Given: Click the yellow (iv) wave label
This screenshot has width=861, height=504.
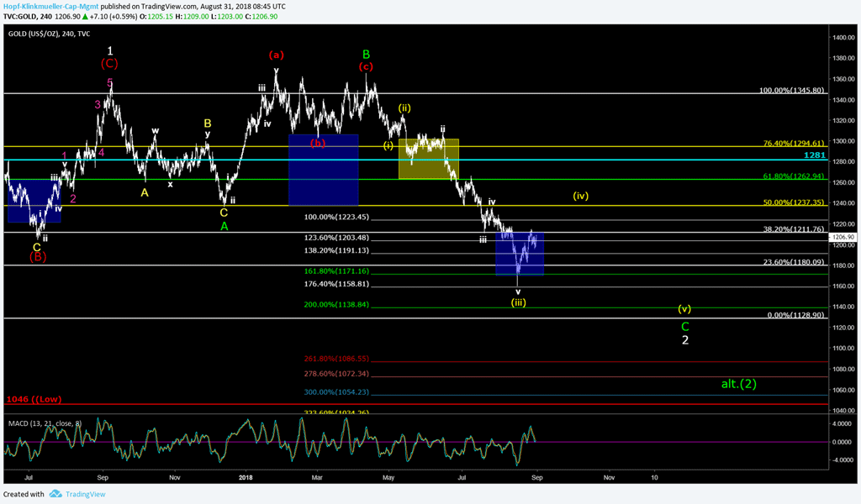Looking at the screenshot, I should 580,196.
